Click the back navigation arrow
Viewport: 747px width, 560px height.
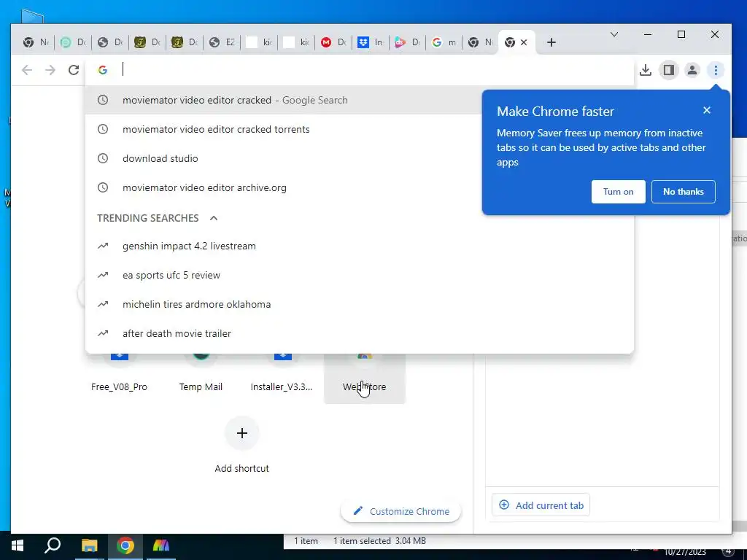(27, 70)
